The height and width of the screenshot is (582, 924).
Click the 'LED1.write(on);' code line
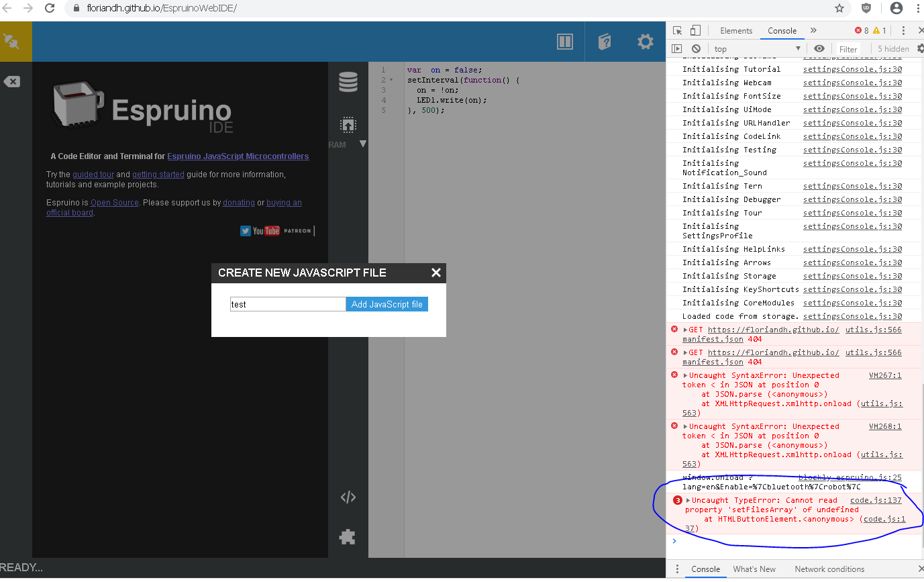pos(452,100)
